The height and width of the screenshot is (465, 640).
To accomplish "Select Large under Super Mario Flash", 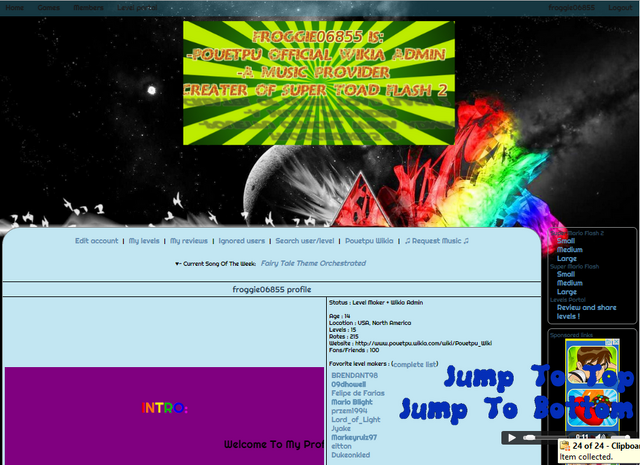I will coord(567,292).
